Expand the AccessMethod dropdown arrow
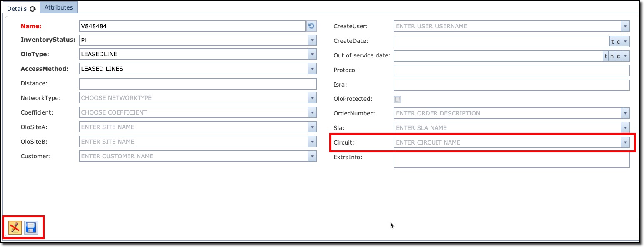The image size is (644, 247). click(312, 69)
